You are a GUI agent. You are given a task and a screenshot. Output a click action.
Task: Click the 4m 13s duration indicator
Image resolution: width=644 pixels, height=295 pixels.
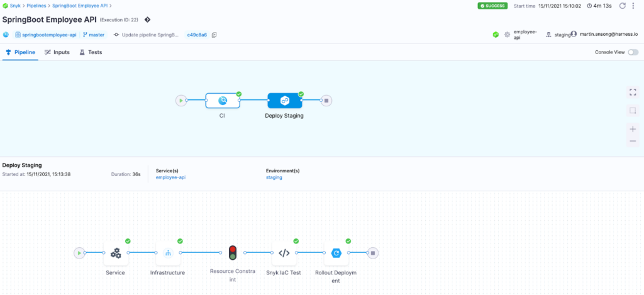(x=599, y=6)
